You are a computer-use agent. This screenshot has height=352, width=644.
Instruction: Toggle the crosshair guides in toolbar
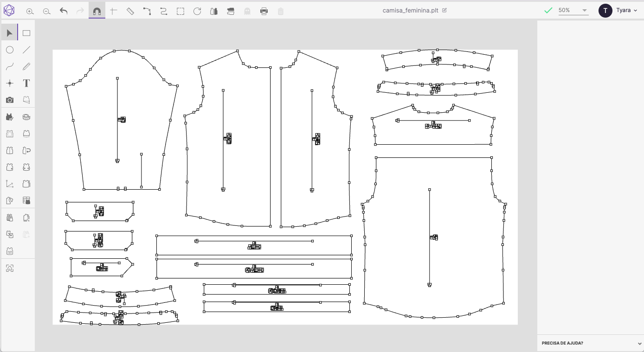pyautogui.click(x=114, y=11)
